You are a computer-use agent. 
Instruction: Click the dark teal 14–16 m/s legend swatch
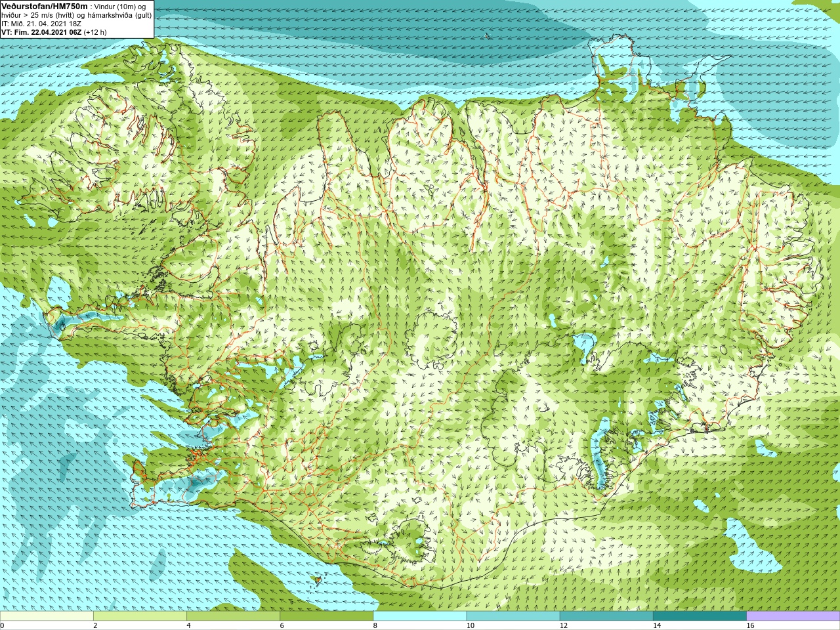coord(700,616)
